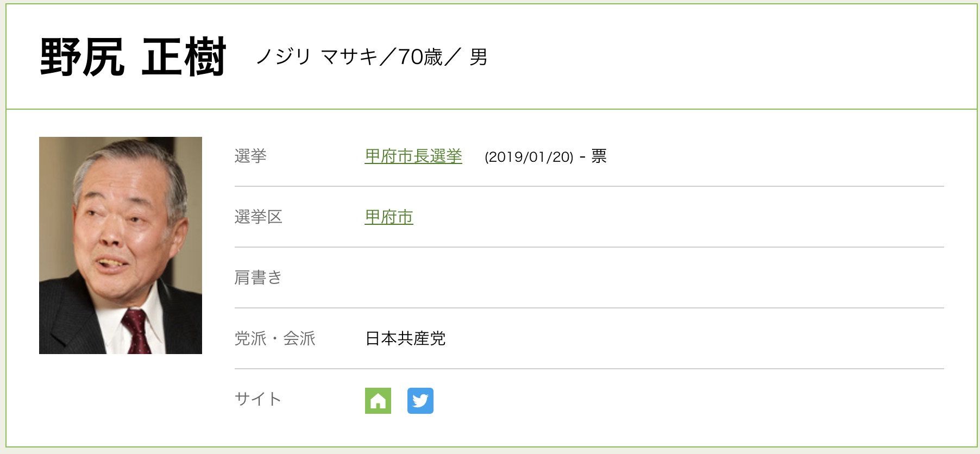Screen dimensions: 980x454
Task: Click the 野尻 正樹 name heading
Action: tap(133, 57)
